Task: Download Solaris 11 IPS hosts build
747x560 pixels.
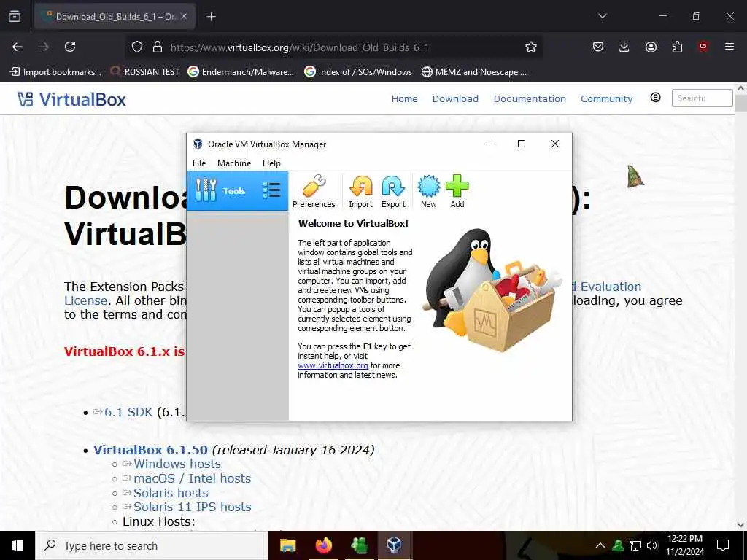Action: [192, 507]
